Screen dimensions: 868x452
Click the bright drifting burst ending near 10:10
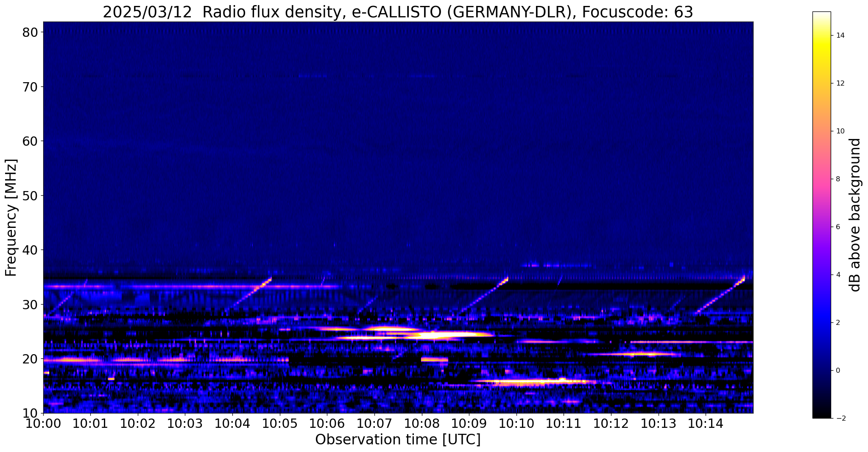pos(484,295)
